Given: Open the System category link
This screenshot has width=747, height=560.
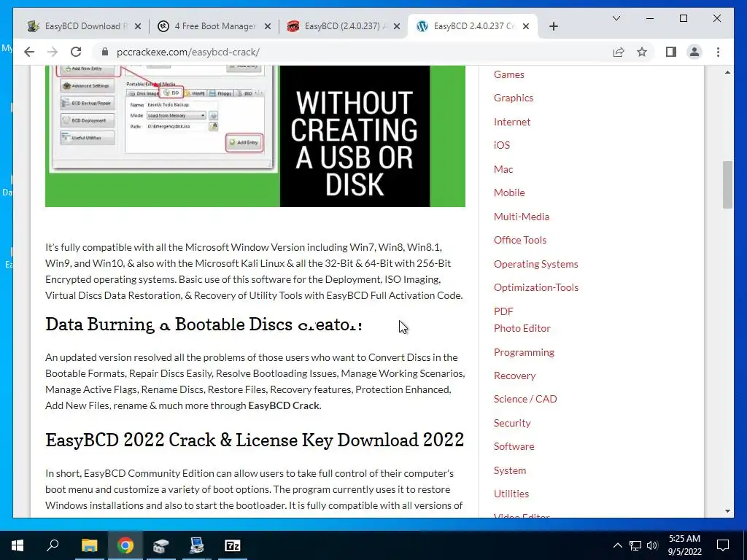Looking at the screenshot, I should [510, 470].
